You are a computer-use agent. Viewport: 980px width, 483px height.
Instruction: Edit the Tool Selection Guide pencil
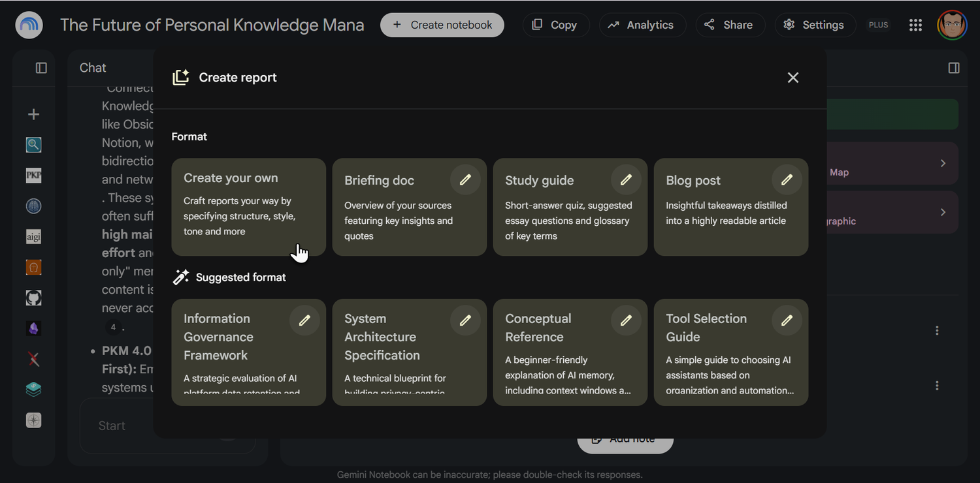787,320
